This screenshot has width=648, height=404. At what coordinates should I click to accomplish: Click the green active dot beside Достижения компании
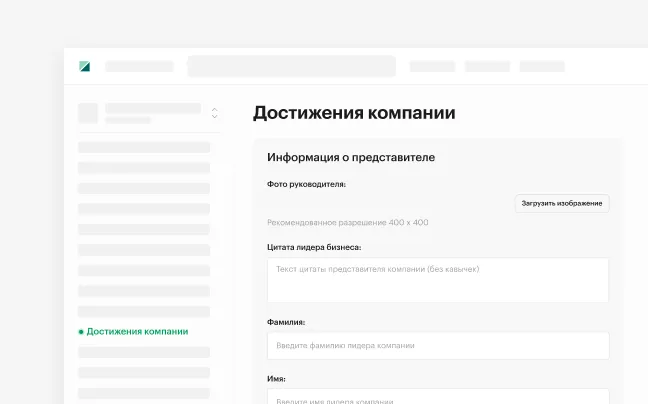pos(81,332)
